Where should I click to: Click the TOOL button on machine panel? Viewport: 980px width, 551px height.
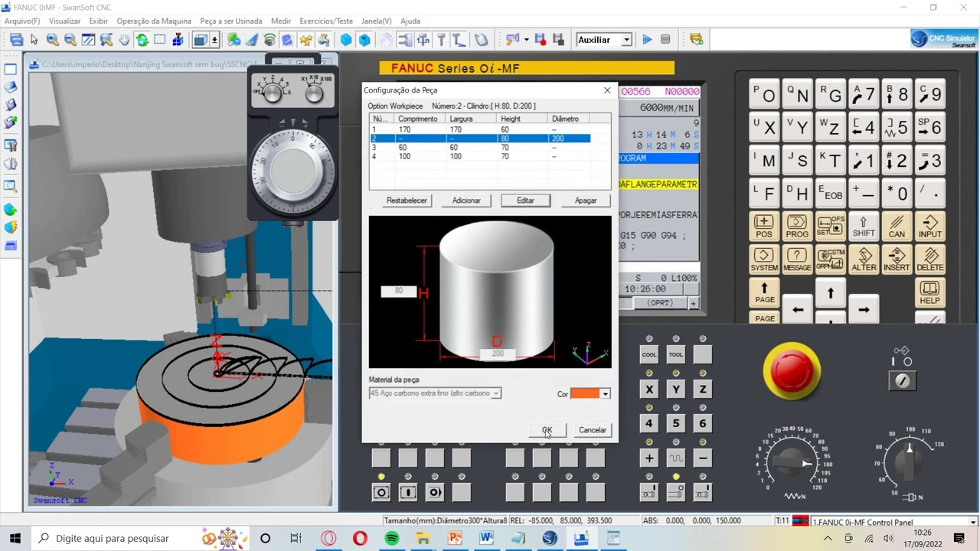(x=676, y=355)
